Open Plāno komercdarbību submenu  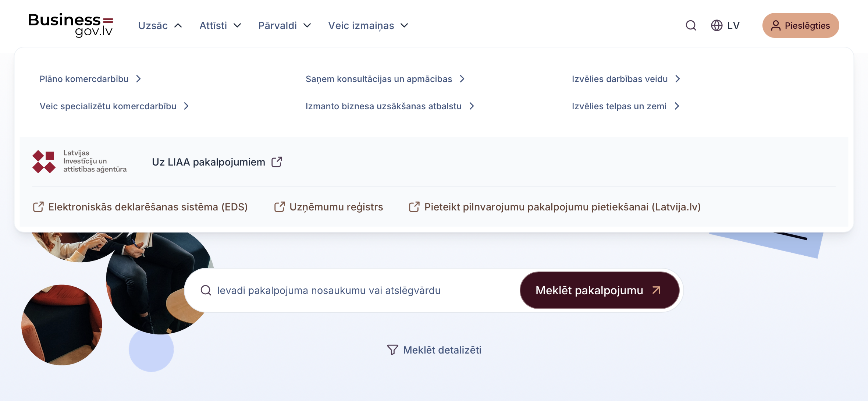[x=90, y=79]
